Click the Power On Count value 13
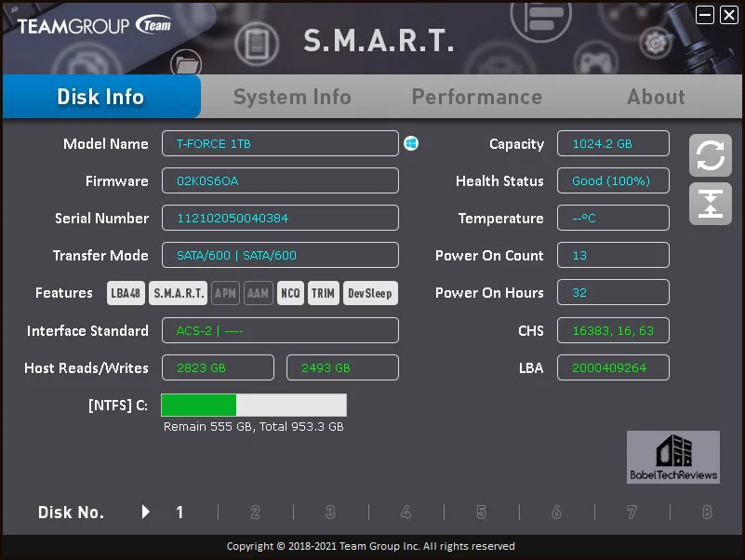Viewport: 745px width, 560px height. tap(613, 255)
